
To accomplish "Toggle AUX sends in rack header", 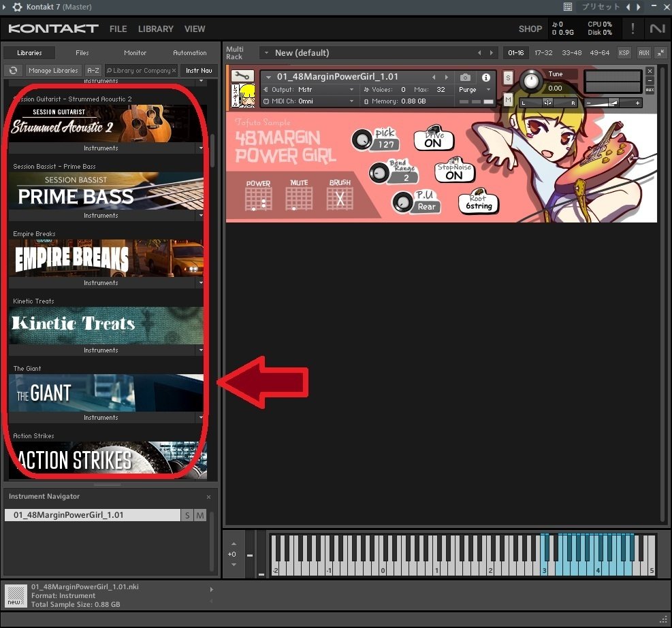I will (643, 52).
